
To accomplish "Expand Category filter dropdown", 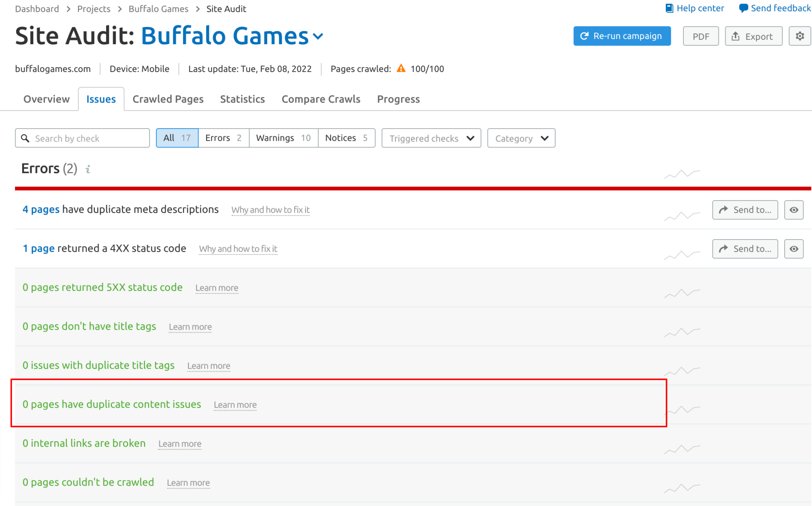I will [x=521, y=138].
